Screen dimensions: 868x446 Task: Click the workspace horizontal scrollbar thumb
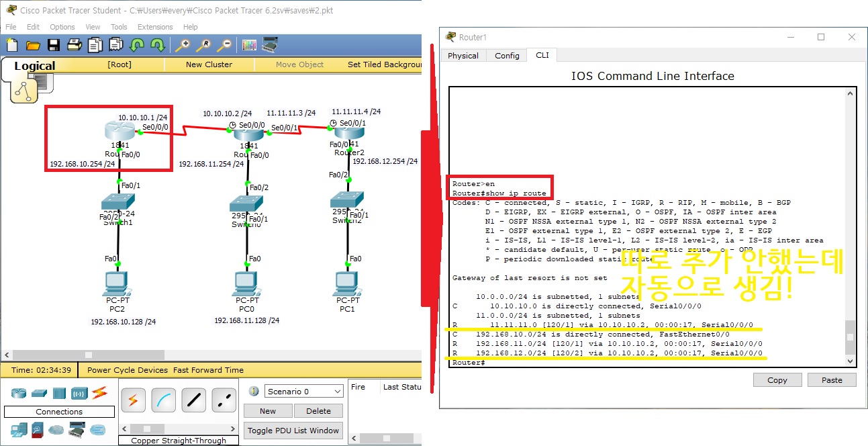coord(89,355)
